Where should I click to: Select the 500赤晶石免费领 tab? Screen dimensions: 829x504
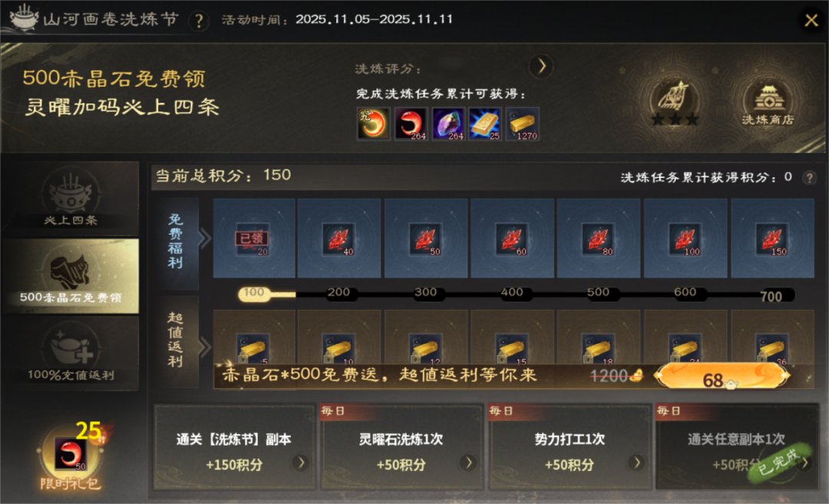pyautogui.click(x=71, y=275)
